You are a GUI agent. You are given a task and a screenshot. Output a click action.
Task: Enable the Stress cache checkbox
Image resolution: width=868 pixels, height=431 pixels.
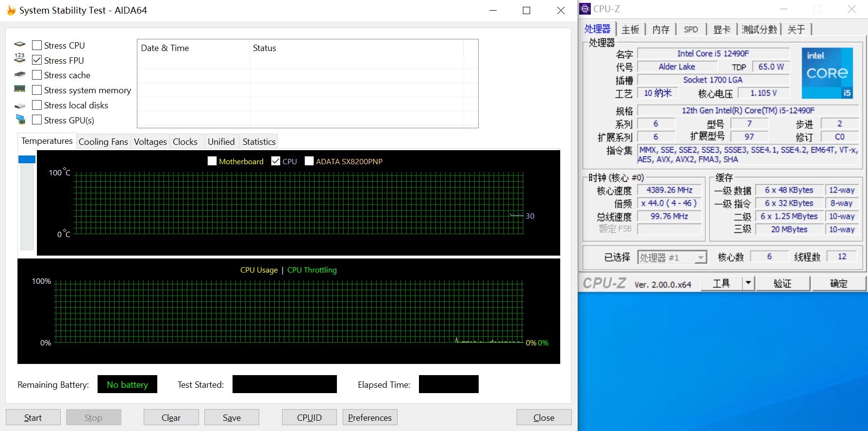(37, 75)
